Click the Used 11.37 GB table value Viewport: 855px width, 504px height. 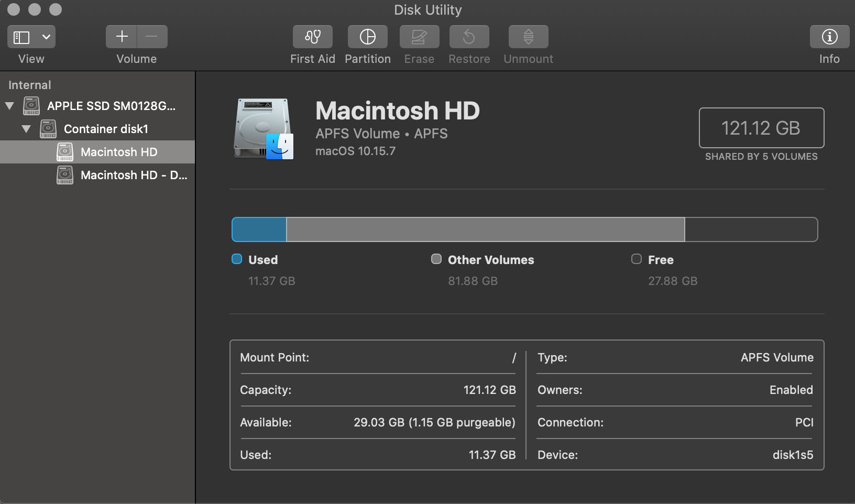click(x=492, y=455)
